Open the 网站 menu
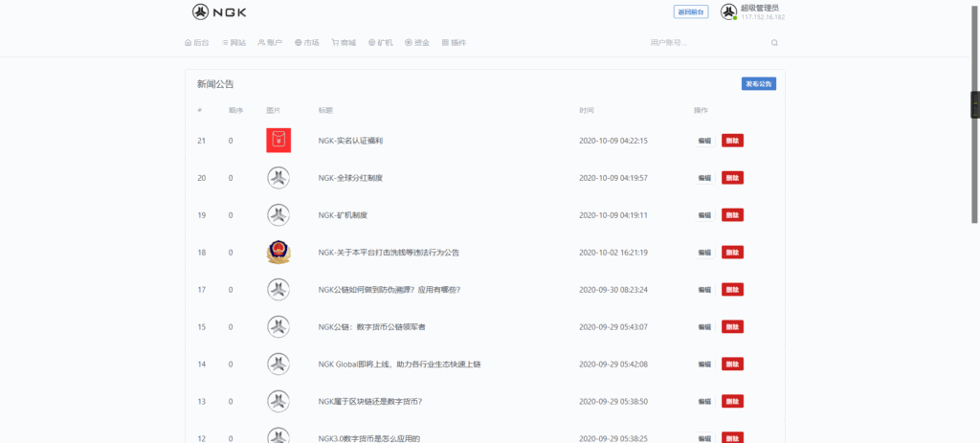 click(234, 43)
